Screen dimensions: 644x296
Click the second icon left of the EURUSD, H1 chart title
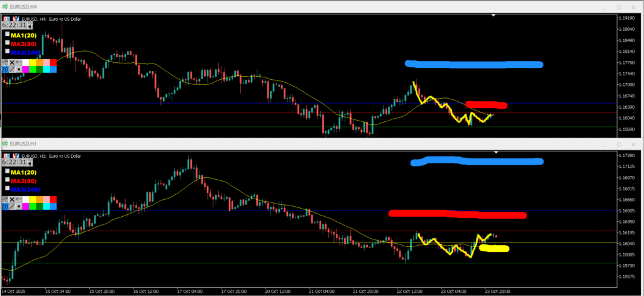pos(16,156)
